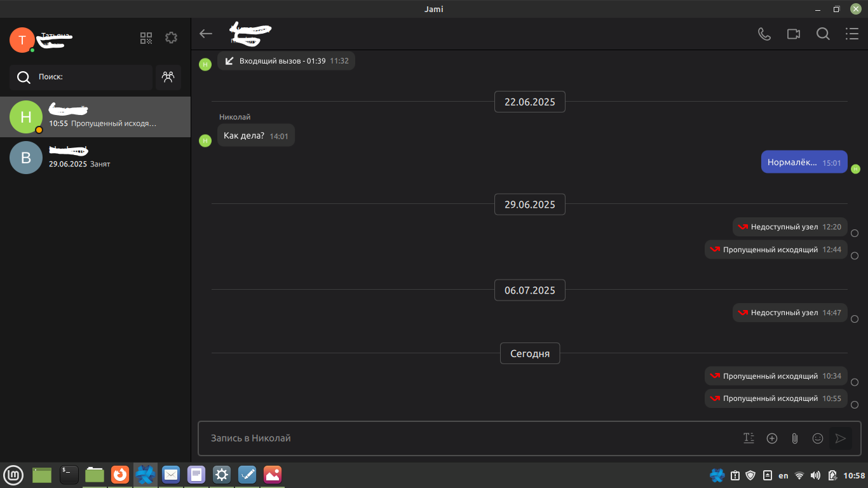This screenshot has width=868, height=488.
Task: Open the drawing app taskbar icon
Action: click(x=247, y=475)
